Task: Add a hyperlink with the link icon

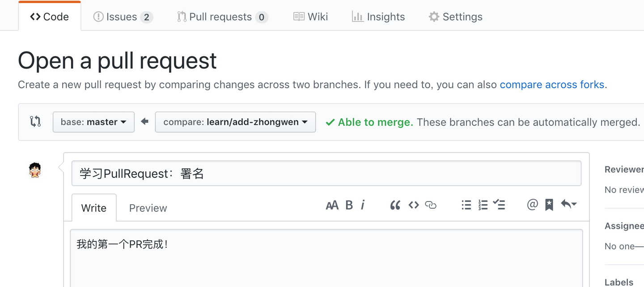Action: pos(431,205)
